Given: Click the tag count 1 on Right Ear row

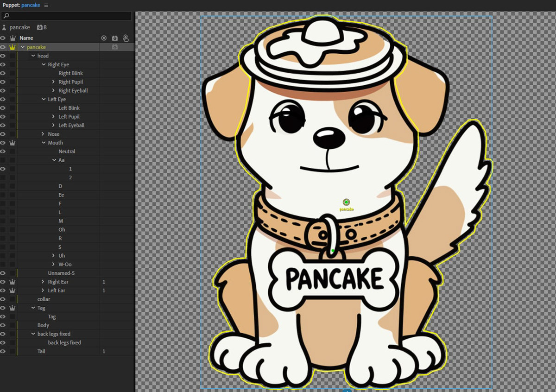Looking at the screenshot, I should point(104,282).
